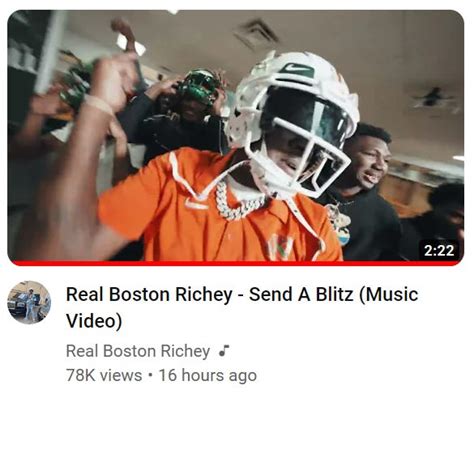
Task: Click the music note artist badge
Action: click(224, 351)
